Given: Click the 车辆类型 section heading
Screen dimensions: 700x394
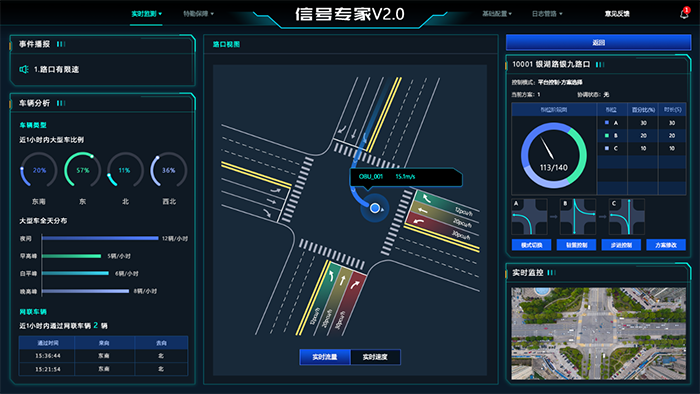Looking at the screenshot, I should pyautogui.click(x=33, y=125).
